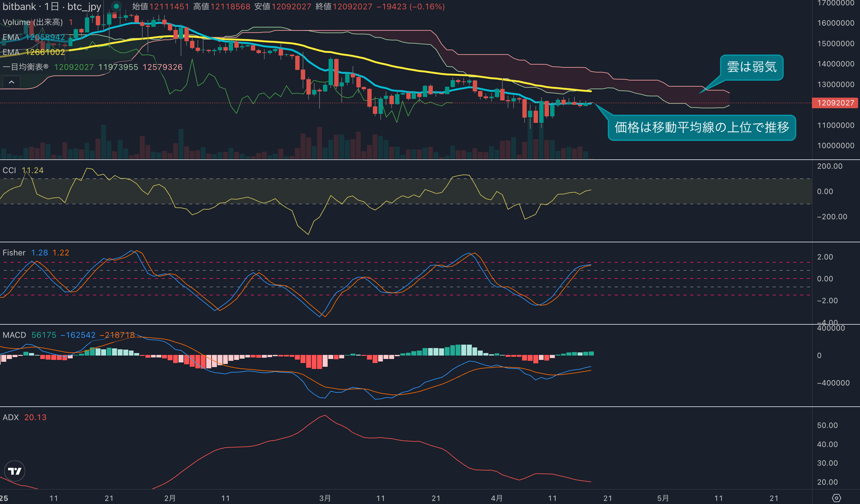Click the 3月 time axis marker

tap(325, 498)
